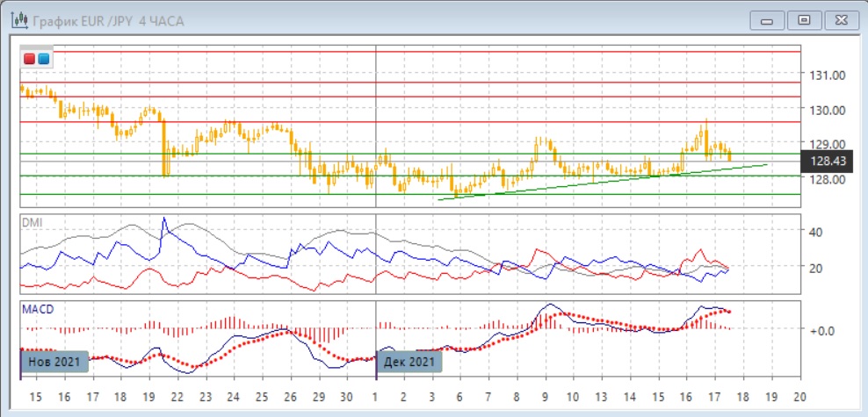This screenshot has width=868, height=417.
Task: Click the blue square icon on chart
Action: [x=43, y=59]
